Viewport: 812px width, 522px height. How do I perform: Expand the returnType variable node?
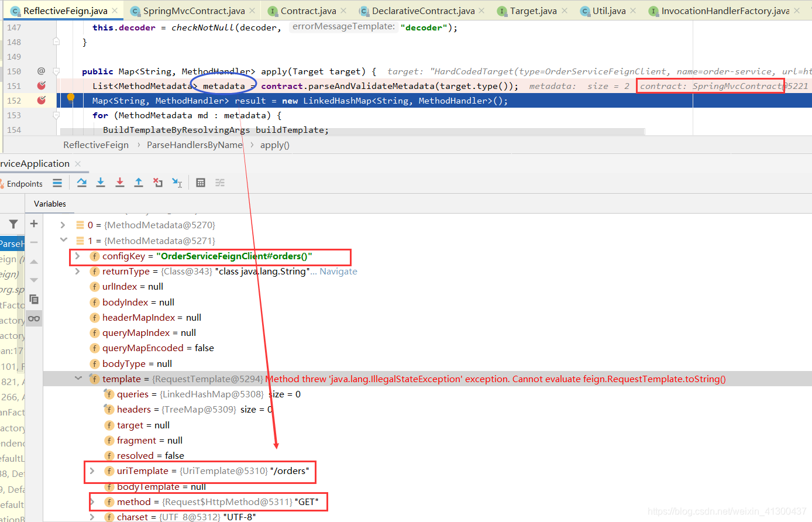click(x=77, y=271)
